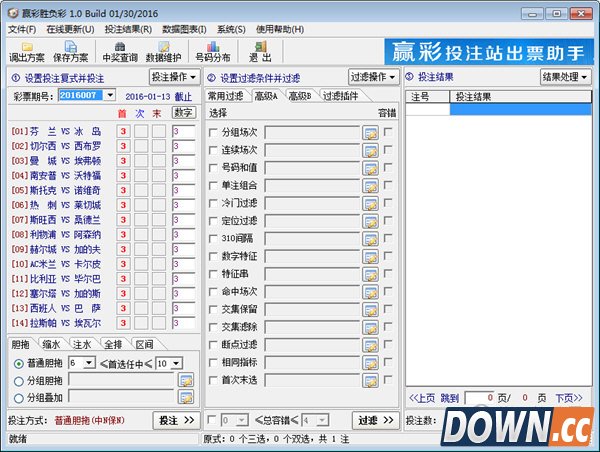Open the 投注结果(R) menu

pos(128,29)
